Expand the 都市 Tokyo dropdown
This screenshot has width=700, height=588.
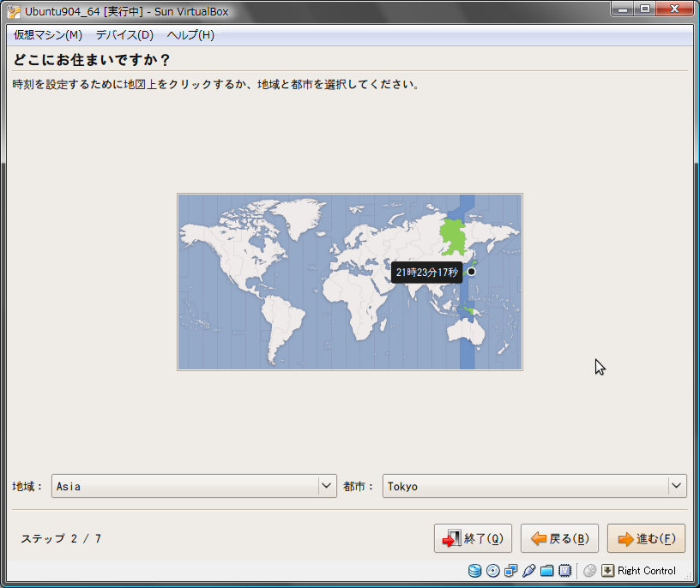tap(534, 486)
